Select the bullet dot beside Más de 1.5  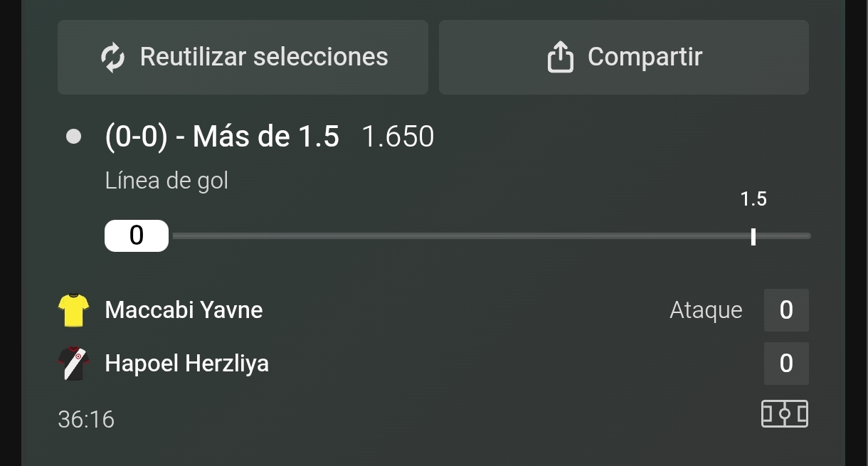coord(73,136)
